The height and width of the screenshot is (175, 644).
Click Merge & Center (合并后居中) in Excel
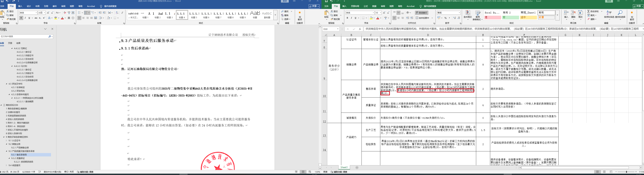pos(424,18)
